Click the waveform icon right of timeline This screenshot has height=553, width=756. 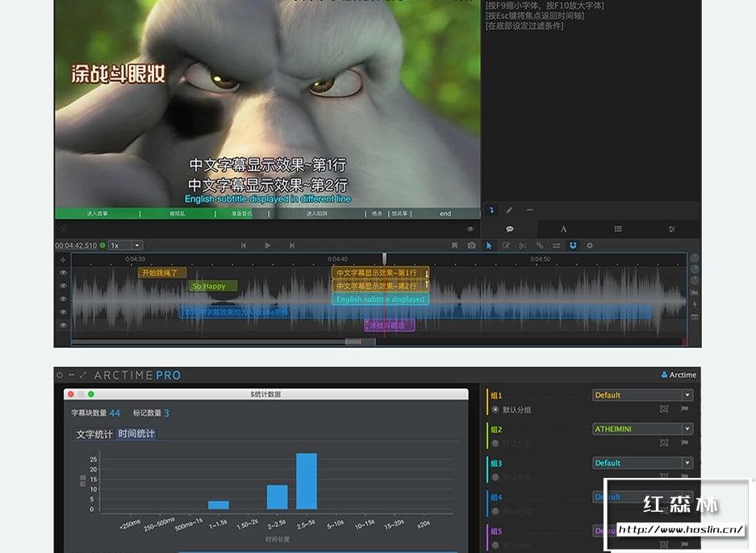coord(695,292)
